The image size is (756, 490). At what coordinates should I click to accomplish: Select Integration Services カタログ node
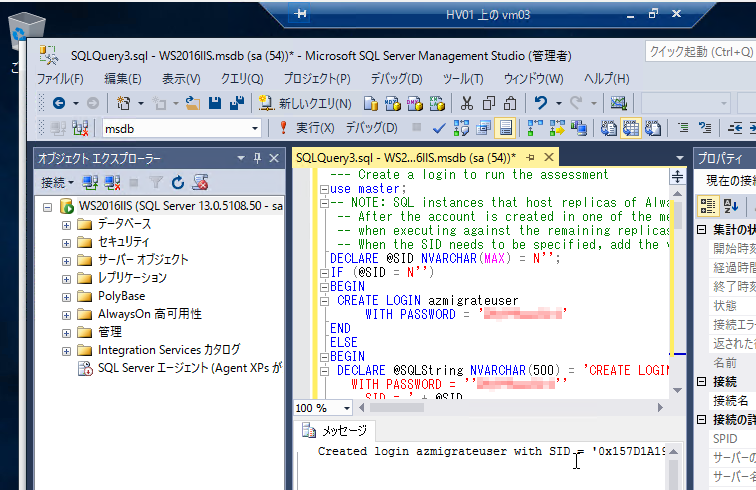(169, 350)
